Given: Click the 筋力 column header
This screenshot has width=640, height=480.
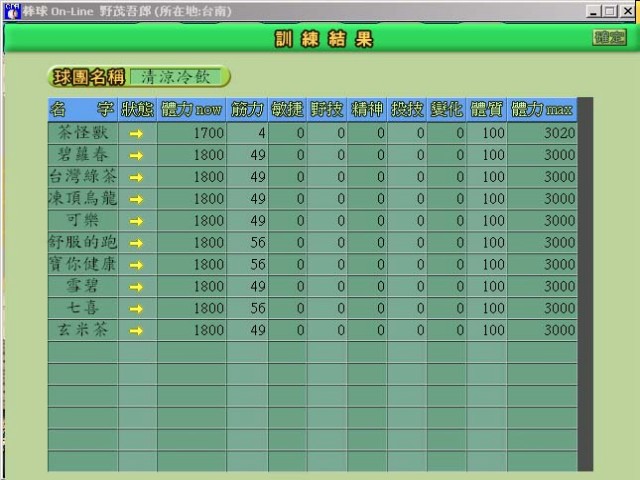Looking at the screenshot, I should 248,109.
